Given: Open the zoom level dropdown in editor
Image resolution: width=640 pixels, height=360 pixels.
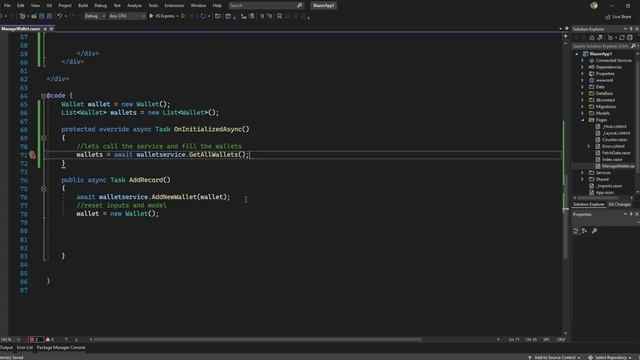Looking at the screenshot, I should click(x=18, y=340).
